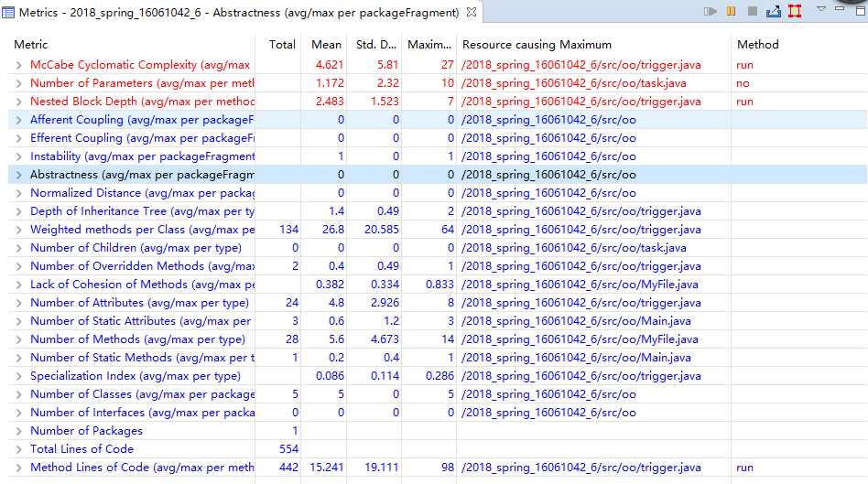This screenshot has height=484, width=868.
Task: Expand Number of Parameters row
Action: pos(19,83)
